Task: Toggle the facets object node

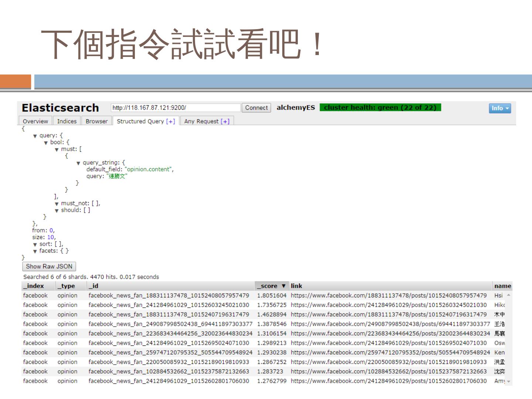Action: click(35, 251)
